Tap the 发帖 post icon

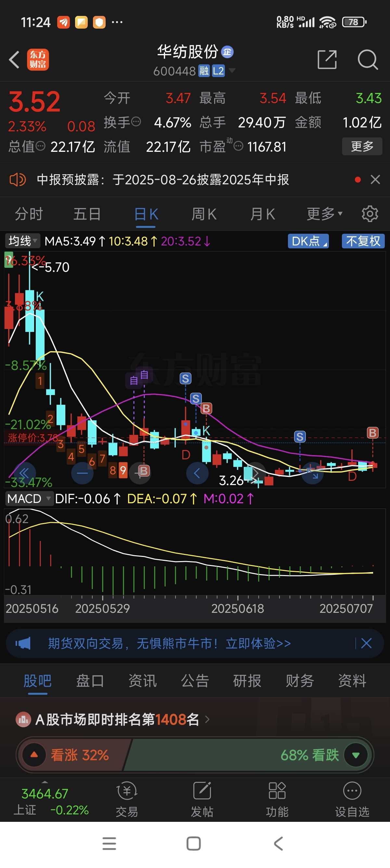coord(202,800)
